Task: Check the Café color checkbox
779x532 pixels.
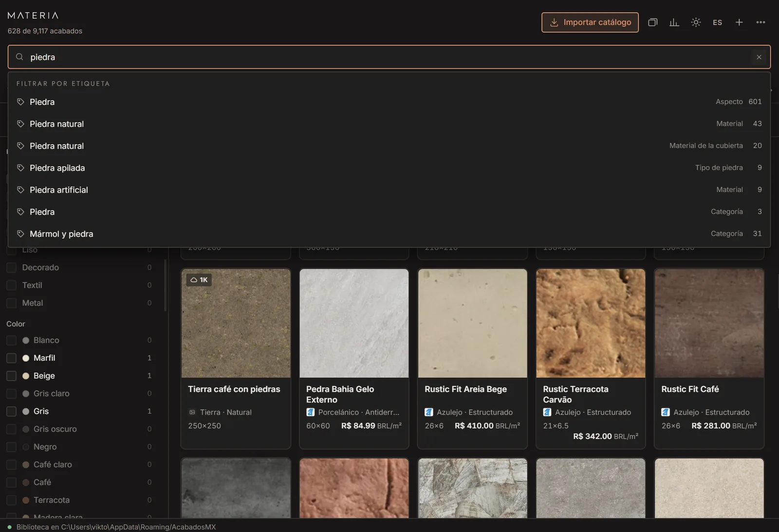Action: 12,482
